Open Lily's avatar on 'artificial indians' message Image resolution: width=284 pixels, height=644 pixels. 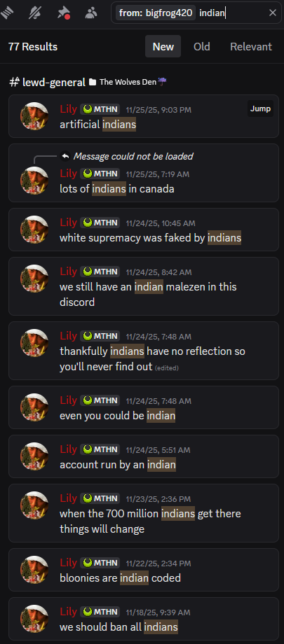click(x=34, y=116)
